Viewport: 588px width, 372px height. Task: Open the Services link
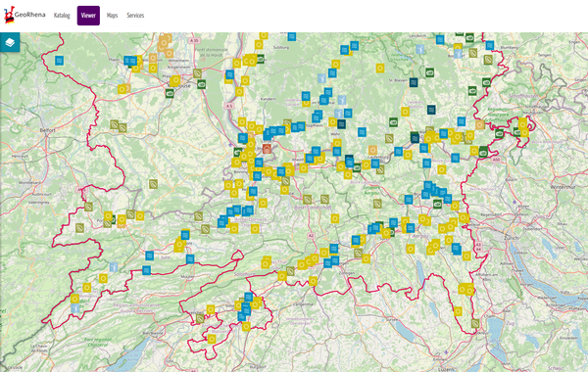pos(135,16)
